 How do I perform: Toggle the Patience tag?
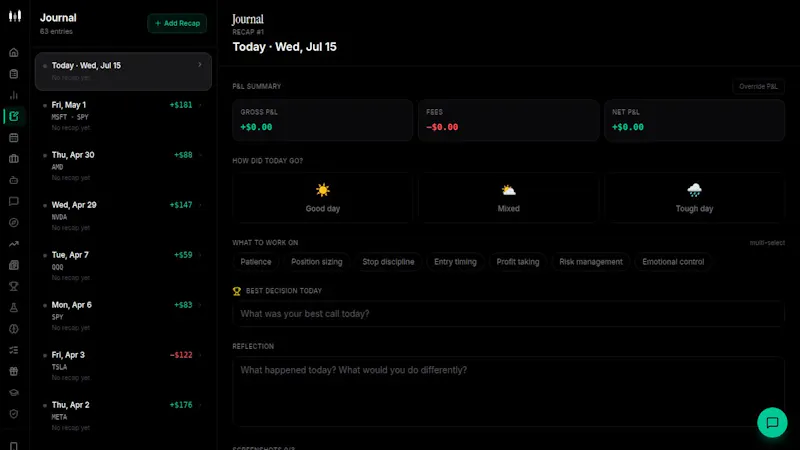(256, 262)
